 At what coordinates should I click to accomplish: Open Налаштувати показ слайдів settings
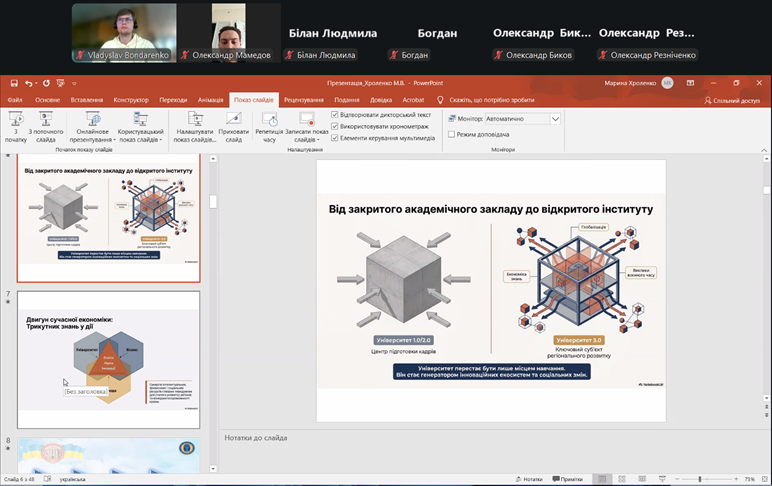pyautogui.click(x=195, y=127)
